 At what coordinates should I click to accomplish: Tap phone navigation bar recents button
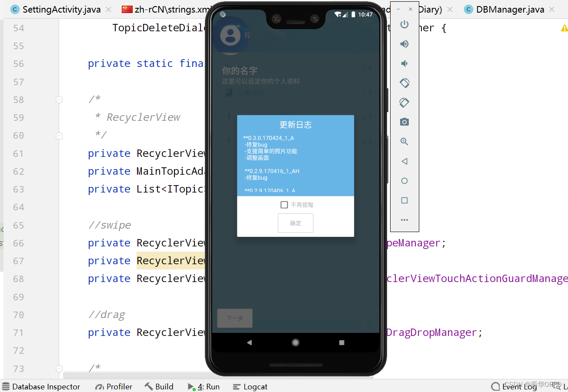pos(342,342)
